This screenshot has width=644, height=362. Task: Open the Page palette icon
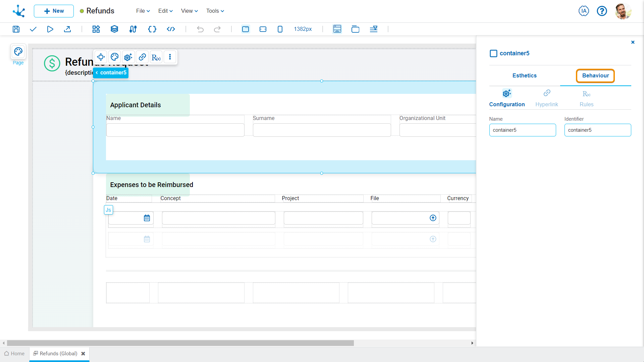(18, 52)
